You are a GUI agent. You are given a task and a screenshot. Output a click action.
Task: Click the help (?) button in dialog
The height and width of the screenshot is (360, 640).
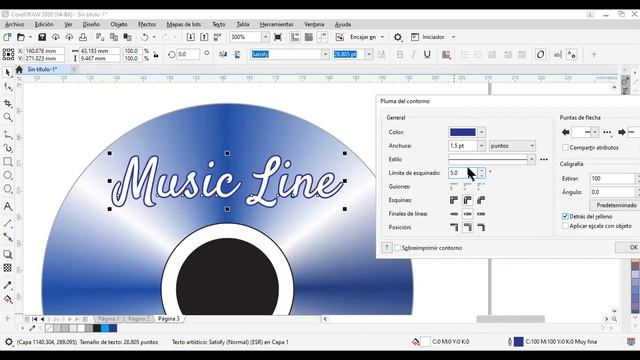tap(387, 247)
